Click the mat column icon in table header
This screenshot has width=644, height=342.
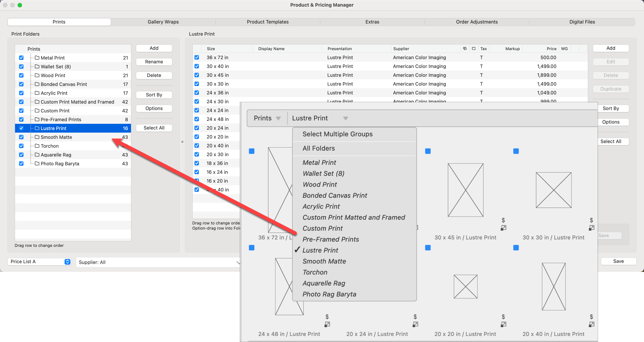(465, 48)
